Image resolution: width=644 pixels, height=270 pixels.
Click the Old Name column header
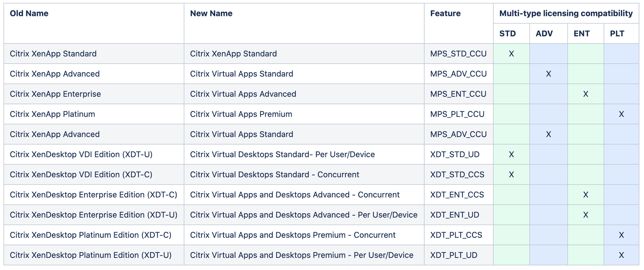[94, 24]
